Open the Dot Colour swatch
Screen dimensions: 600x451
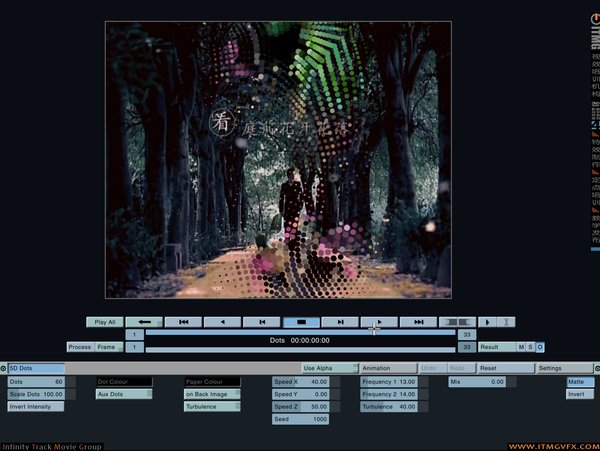point(124,382)
